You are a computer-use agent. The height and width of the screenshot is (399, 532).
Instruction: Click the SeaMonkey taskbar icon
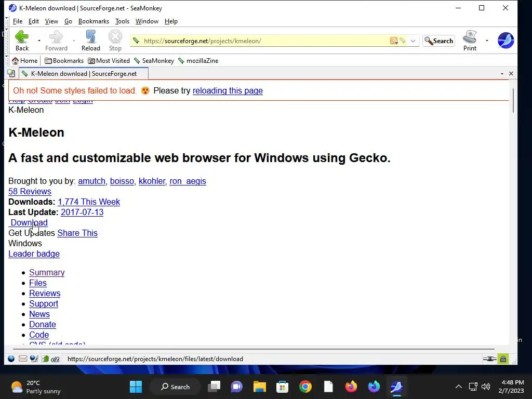click(x=396, y=387)
